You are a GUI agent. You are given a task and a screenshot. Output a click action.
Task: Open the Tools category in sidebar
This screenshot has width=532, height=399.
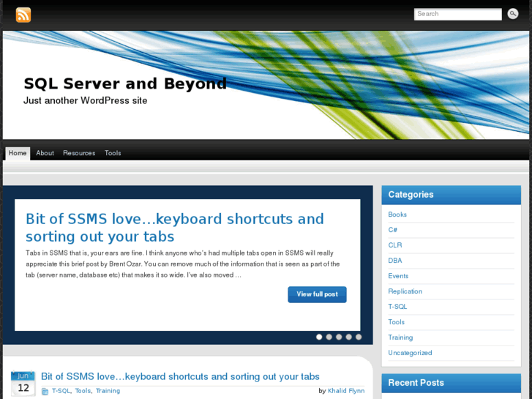tap(397, 322)
